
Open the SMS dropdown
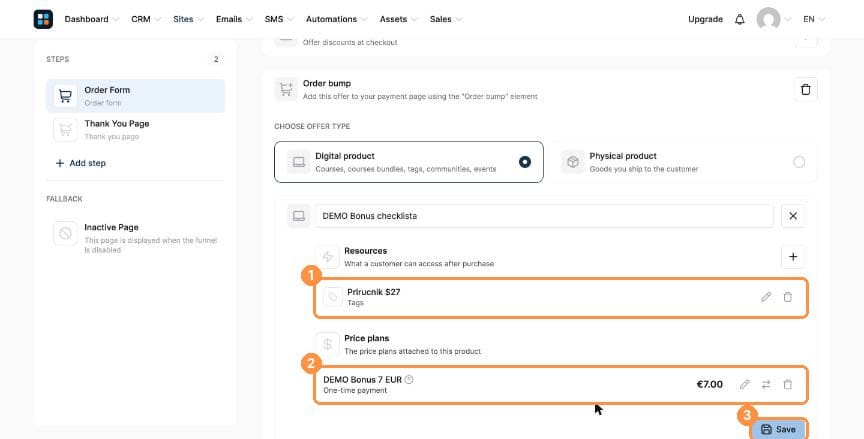(x=279, y=19)
